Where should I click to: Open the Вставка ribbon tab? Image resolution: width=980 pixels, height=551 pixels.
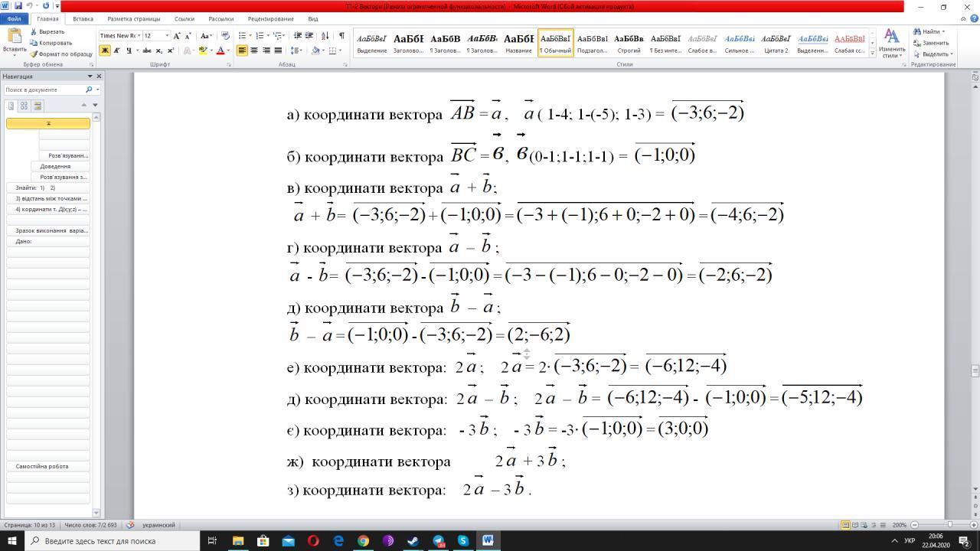coord(83,18)
